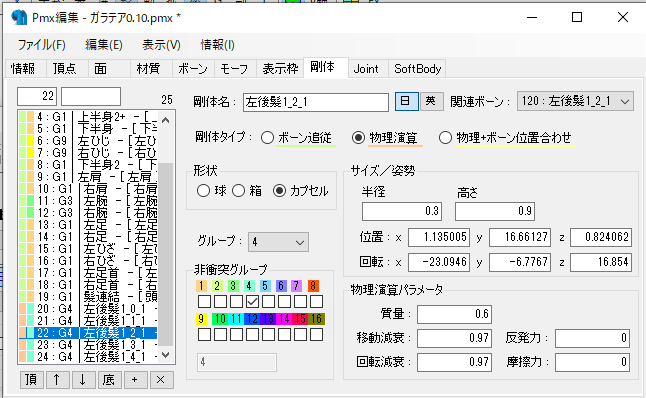Select 物理演算 rigid body type

pos(358,138)
